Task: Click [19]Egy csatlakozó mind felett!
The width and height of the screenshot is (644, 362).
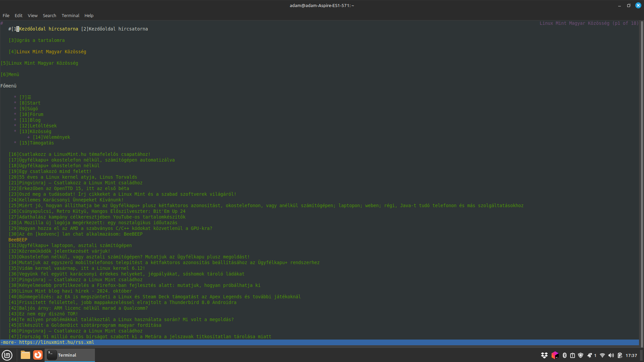Action: [x=50, y=171]
